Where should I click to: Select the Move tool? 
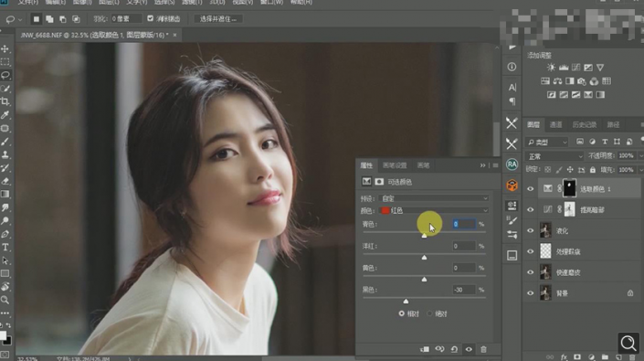coord(5,48)
